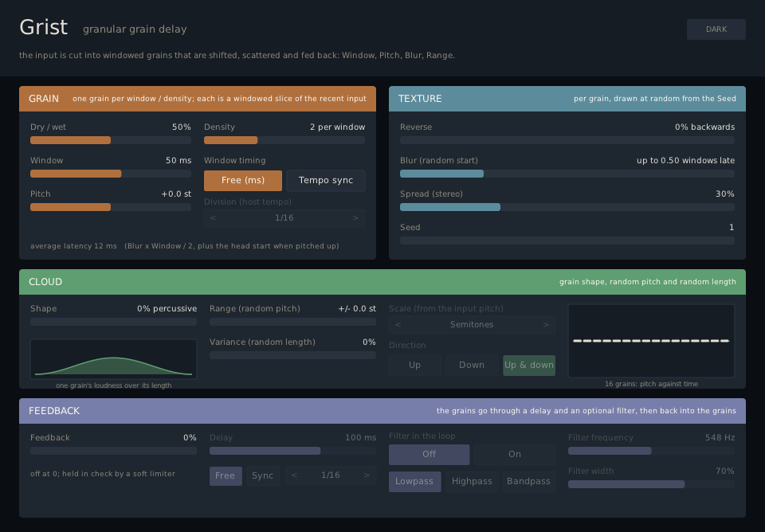The image size is (765, 532).
Task: Turn the loop filter On
Action: (515, 455)
